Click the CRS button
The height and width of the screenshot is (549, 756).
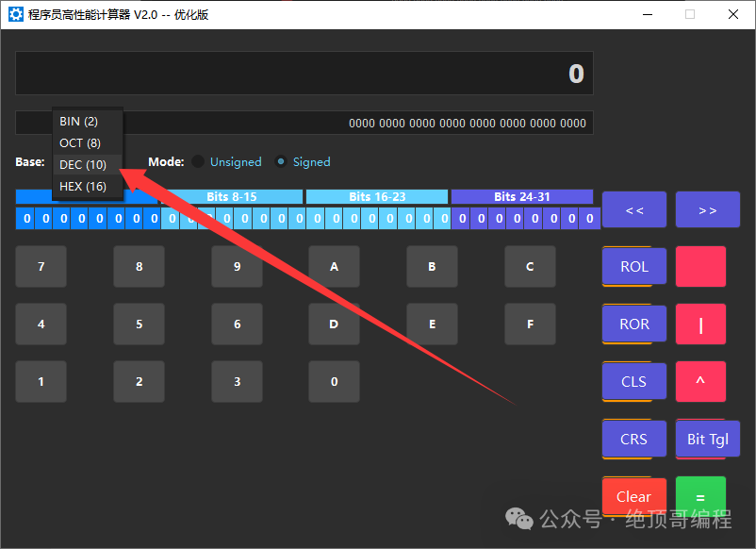(x=634, y=439)
